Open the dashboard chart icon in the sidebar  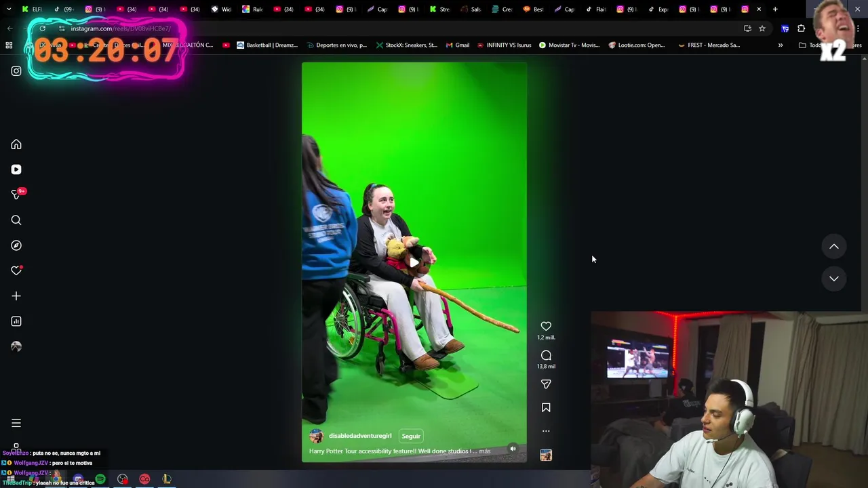(x=16, y=321)
